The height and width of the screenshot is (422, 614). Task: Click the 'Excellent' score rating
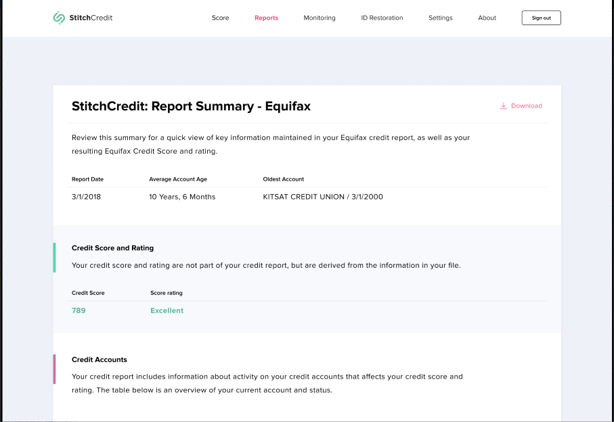pyautogui.click(x=167, y=310)
